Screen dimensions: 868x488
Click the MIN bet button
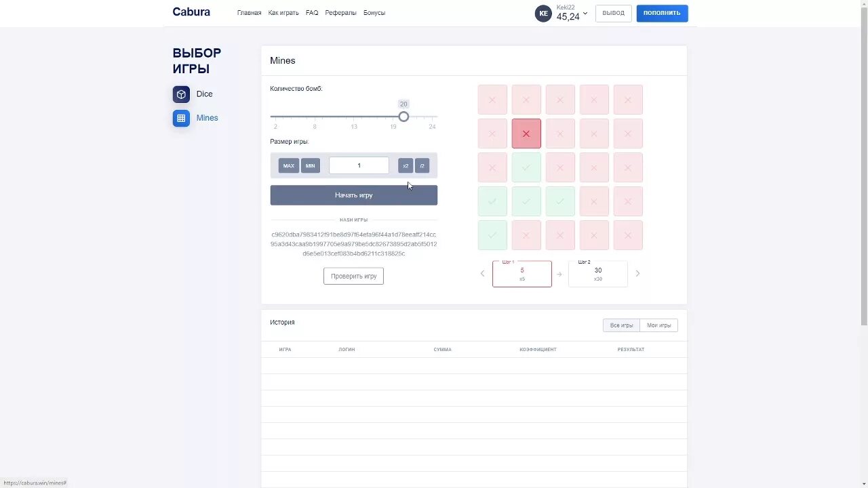(311, 165)
